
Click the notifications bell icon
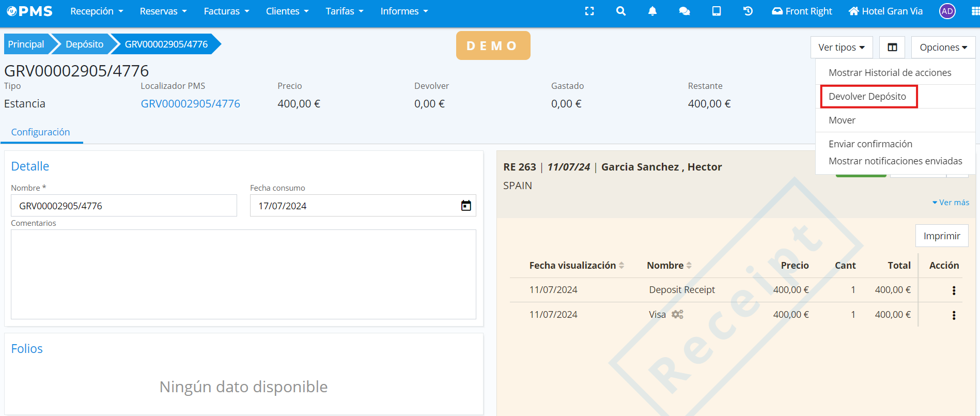[652, 11]
